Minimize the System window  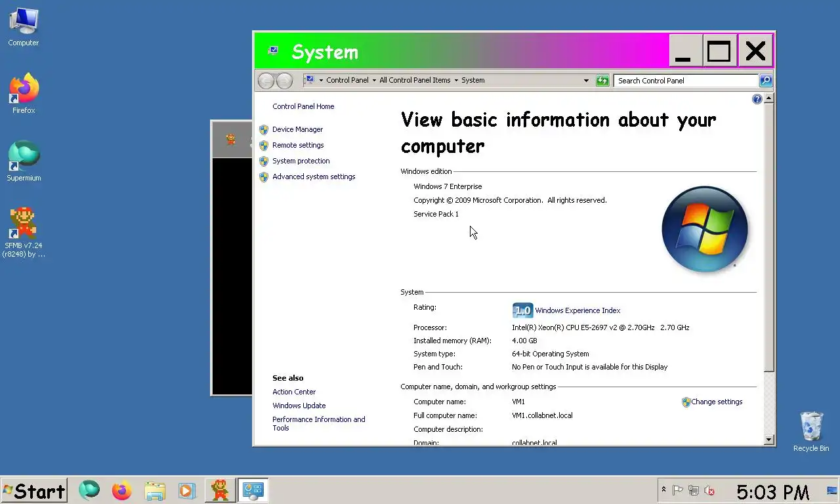tap(685, 51)
